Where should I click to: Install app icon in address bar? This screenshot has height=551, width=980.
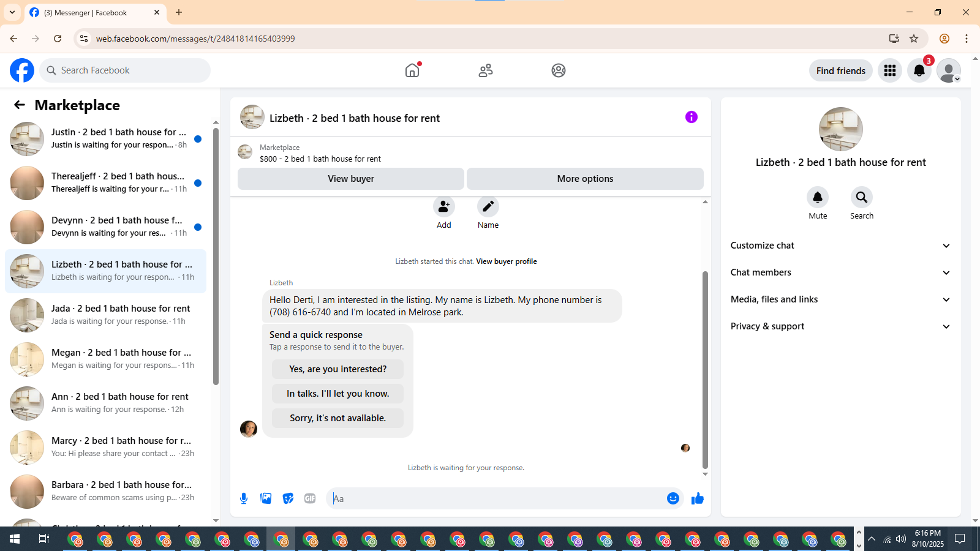(x=894, y=39)
